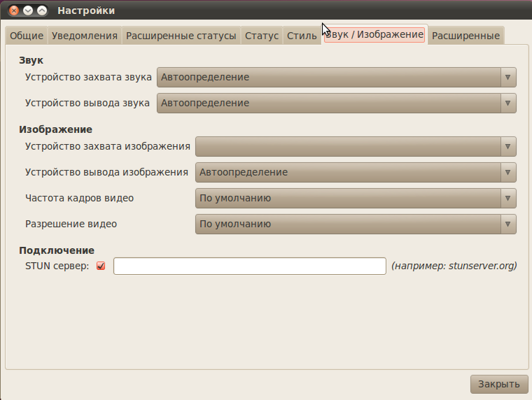532x400 pixels.
Task: Maximize the Настройки window
Action: 42,10
